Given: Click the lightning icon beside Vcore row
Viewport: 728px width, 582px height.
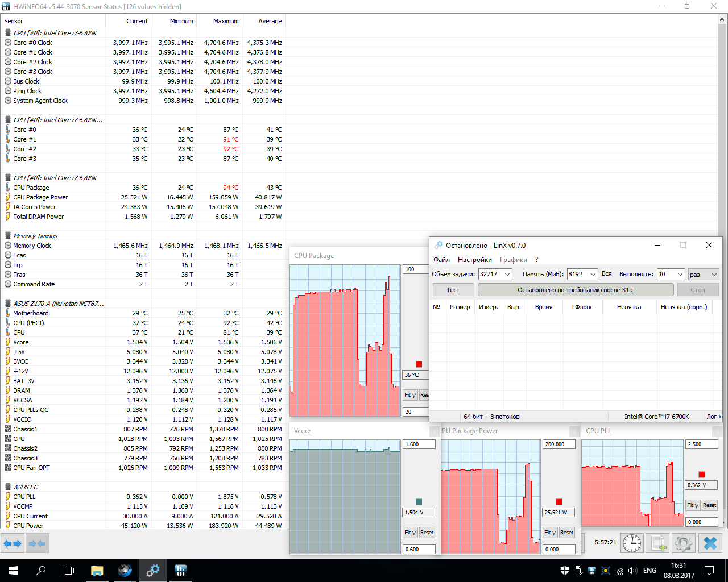Looking at the screenshot, I should point(8,342).
